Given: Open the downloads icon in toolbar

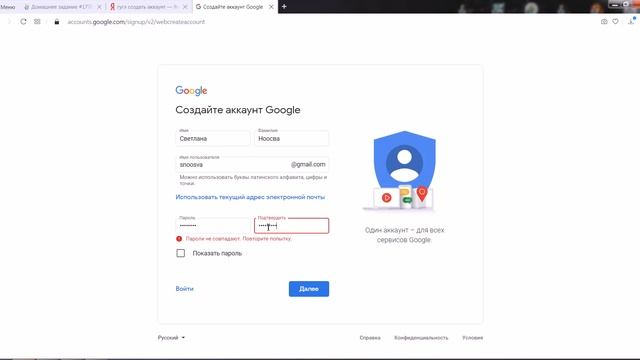Looking at the screenshot, I should [x=631, y=22].
